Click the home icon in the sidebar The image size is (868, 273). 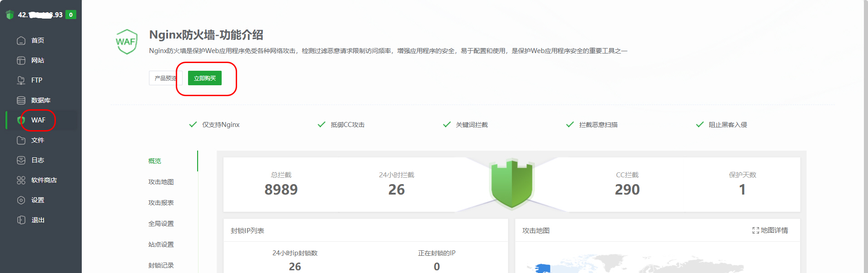click(x=21, y=40)
